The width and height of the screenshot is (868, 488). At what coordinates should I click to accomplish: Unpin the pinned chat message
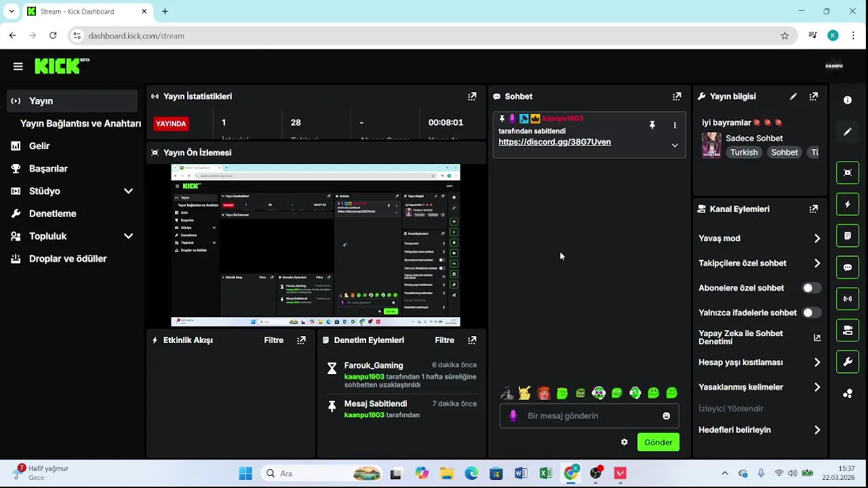point(652,125)
